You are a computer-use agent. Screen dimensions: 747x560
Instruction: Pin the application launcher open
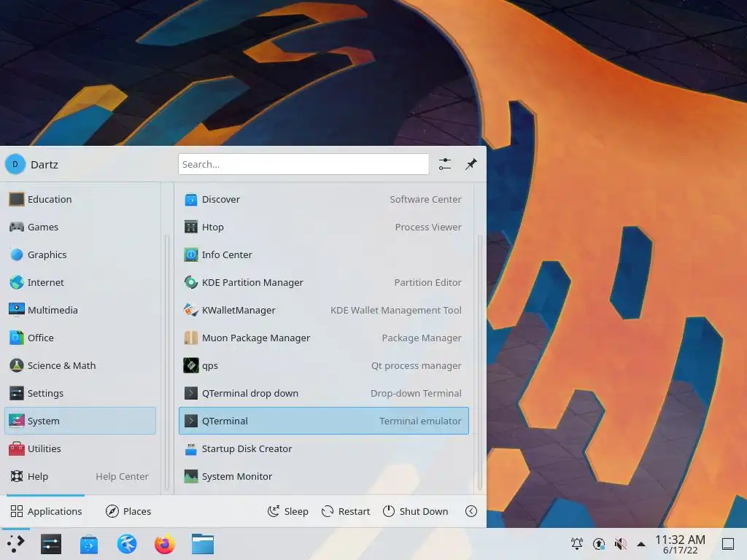click(471, 164)
